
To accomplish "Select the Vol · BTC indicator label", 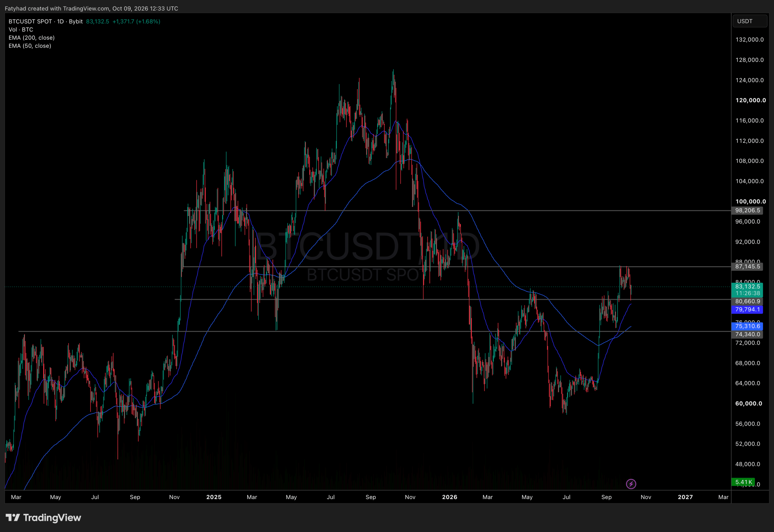I will [21, 30].
